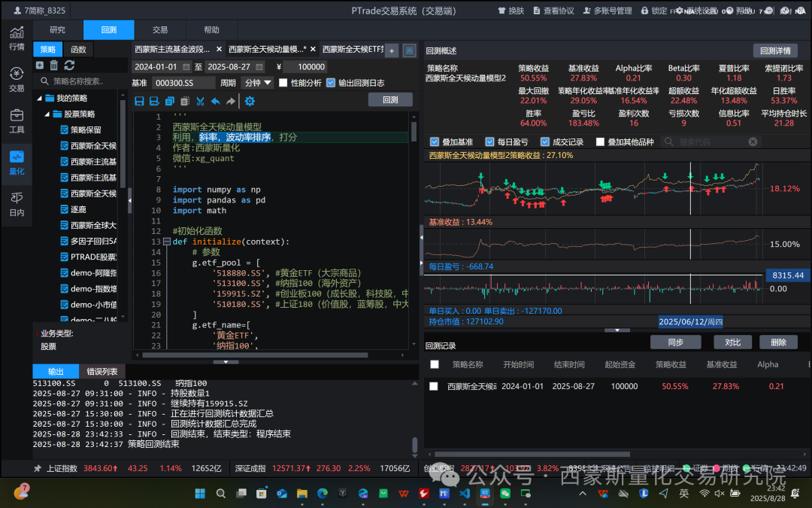Image resolution: width=812 pixels, height=508 pixels.
Task: Clear the chart code search with X icon
Action: click(x=753, y=141)
